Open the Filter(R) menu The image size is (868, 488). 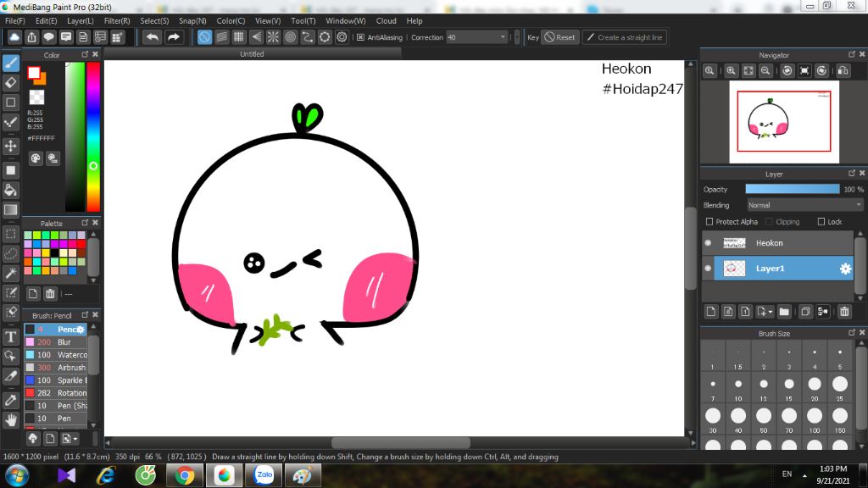point(117,20)
